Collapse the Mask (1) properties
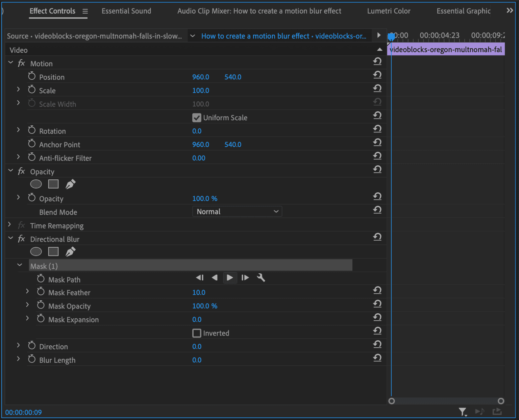 point(20,265)
